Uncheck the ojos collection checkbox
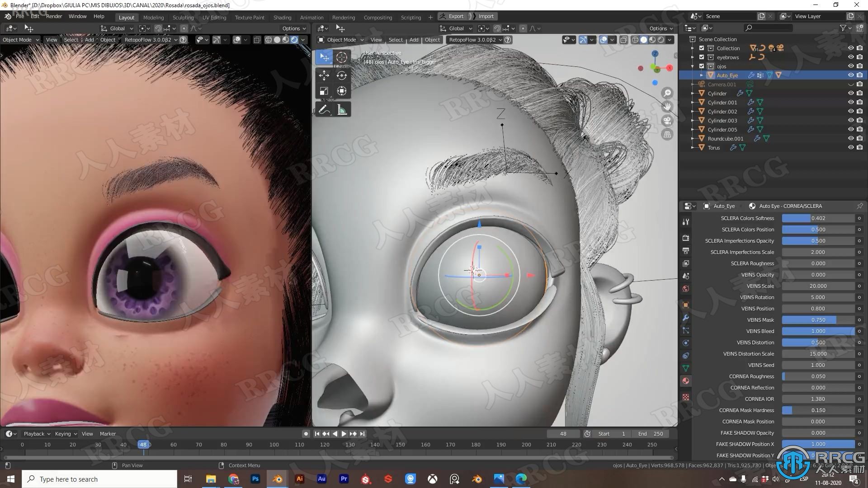Viewport: 868px width, 488px height. 702,66
